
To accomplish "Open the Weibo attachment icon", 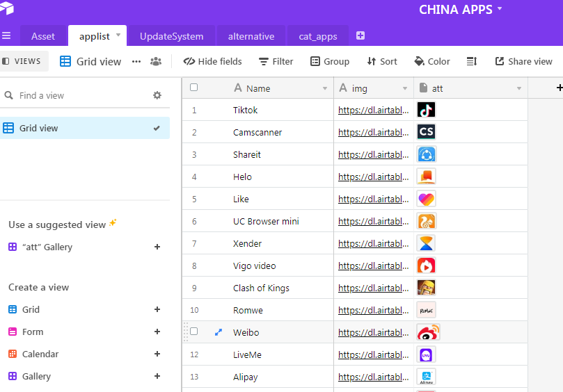I will tap(429, 332).
